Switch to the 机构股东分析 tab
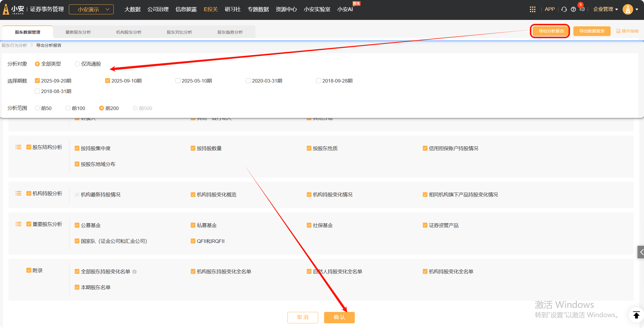 click(x=129, y=32)
